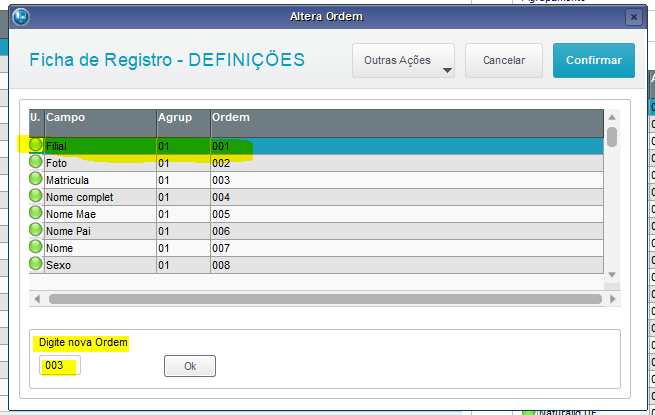Select the Filial row
655x415 pixels.
[316, 146]
